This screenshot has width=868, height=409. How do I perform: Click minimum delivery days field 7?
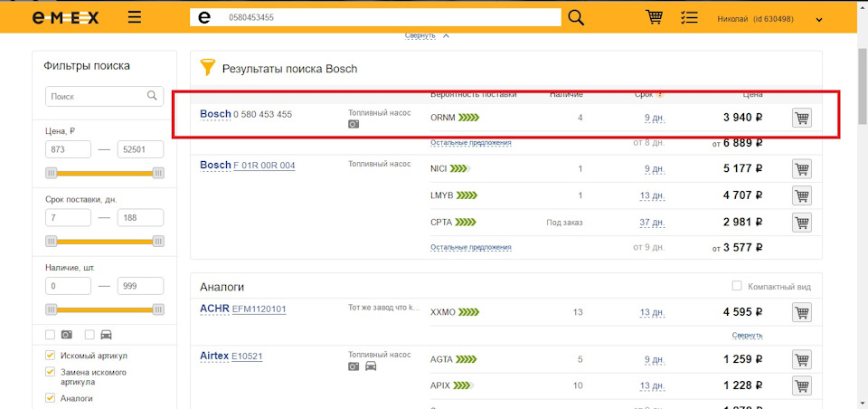coord(68,218)
